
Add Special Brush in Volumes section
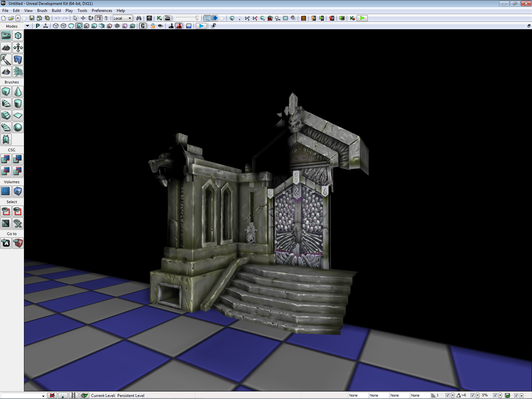tap(6, 191)
